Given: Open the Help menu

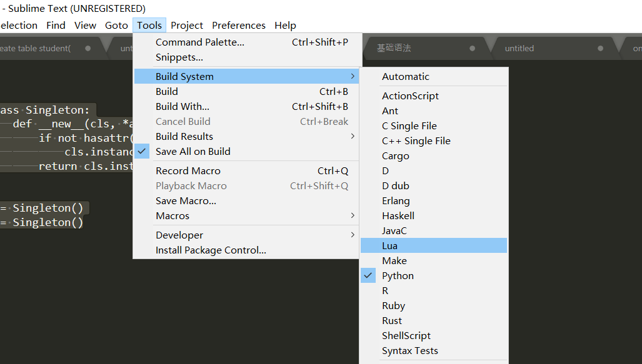Looking at the screenshot, I should point(285,26).
